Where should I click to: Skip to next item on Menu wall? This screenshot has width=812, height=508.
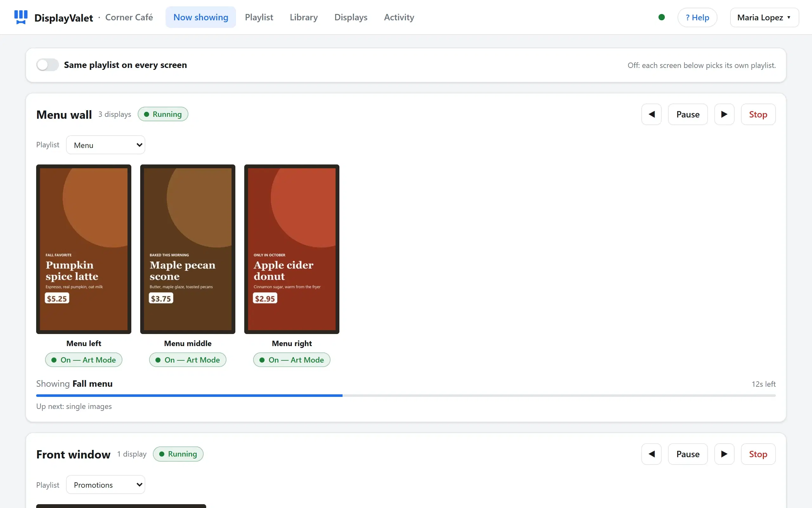(x=724, y=114)
